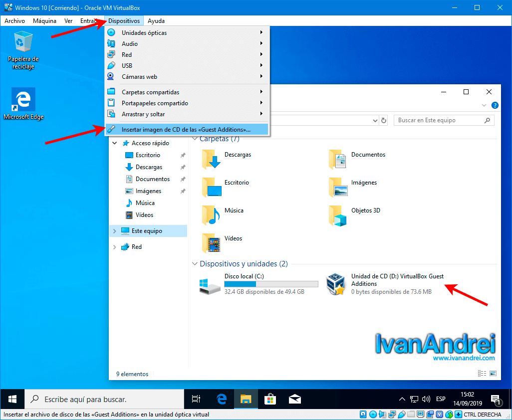512x420 pixels.
Task: Open the Unidades ópticas submenu
Action: coord(187,32)
